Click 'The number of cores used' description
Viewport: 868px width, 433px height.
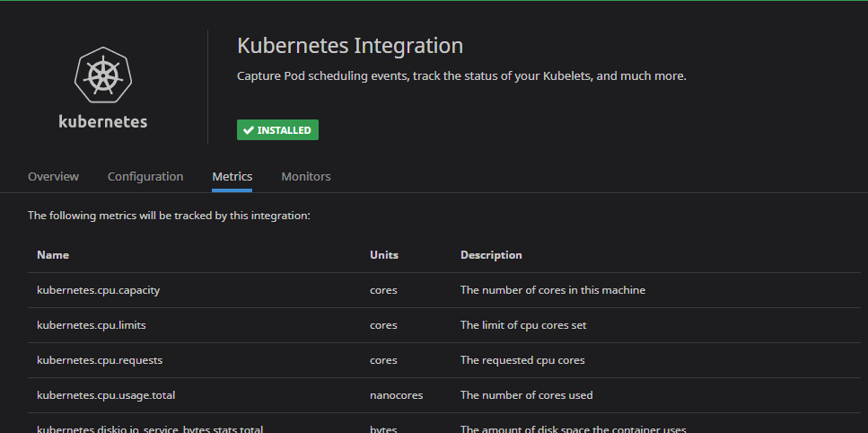526,395
